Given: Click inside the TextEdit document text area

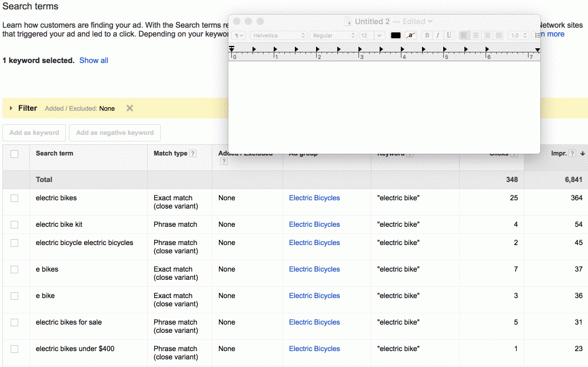Looking at the screenshot, I should coord(384,107).
